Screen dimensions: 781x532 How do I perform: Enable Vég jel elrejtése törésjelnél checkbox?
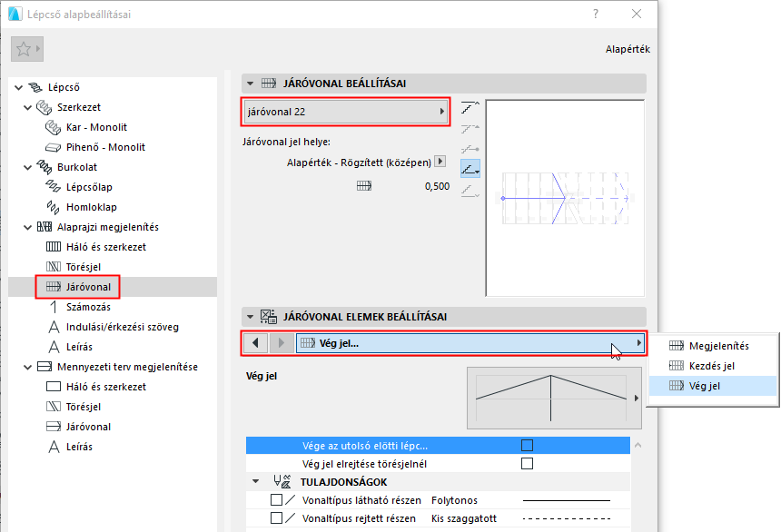coord(527,464)
